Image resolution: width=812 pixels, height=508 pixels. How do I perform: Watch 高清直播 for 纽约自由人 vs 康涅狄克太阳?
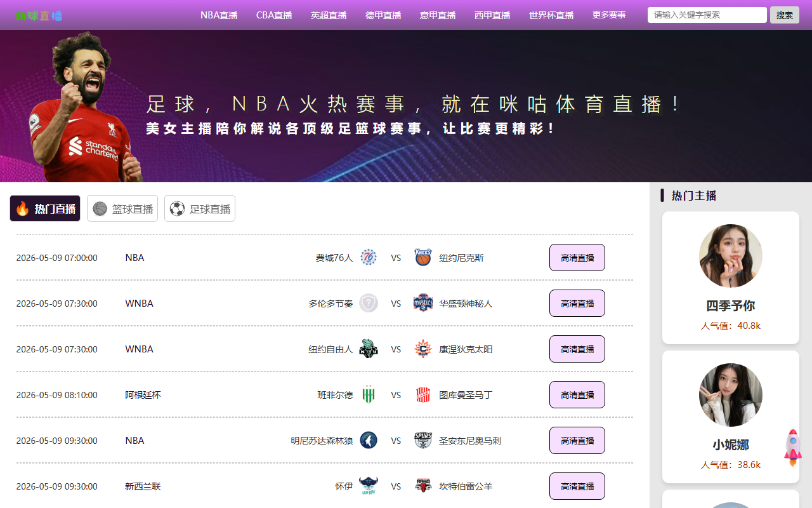click(x=577, y=349)
